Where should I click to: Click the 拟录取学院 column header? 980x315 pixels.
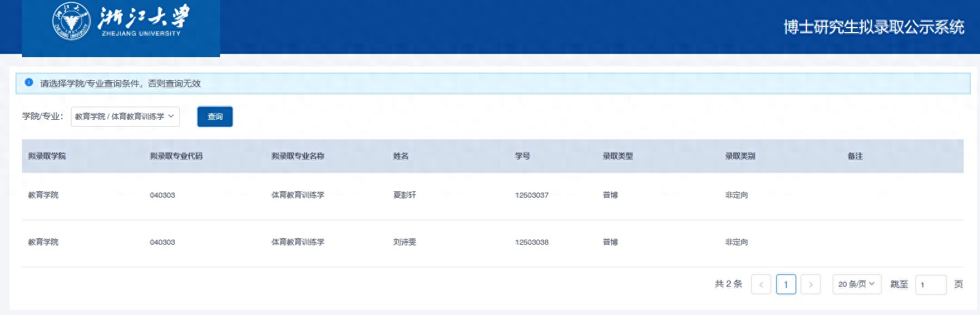(47, 156)
